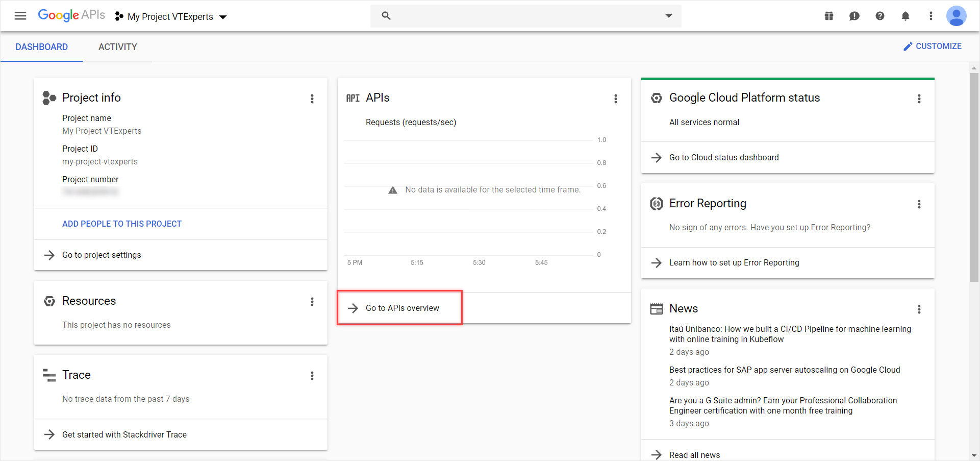Open APIs card options menu
Viewport: 980px width, 461px height.
[616, 99]
